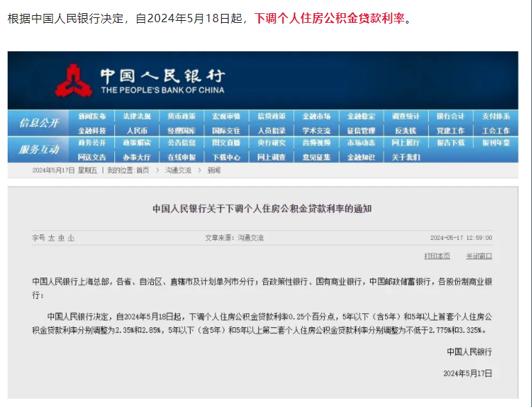Open the 调查统计 navigation item
The width and height of the screenshot is (532, 407).
406,116
